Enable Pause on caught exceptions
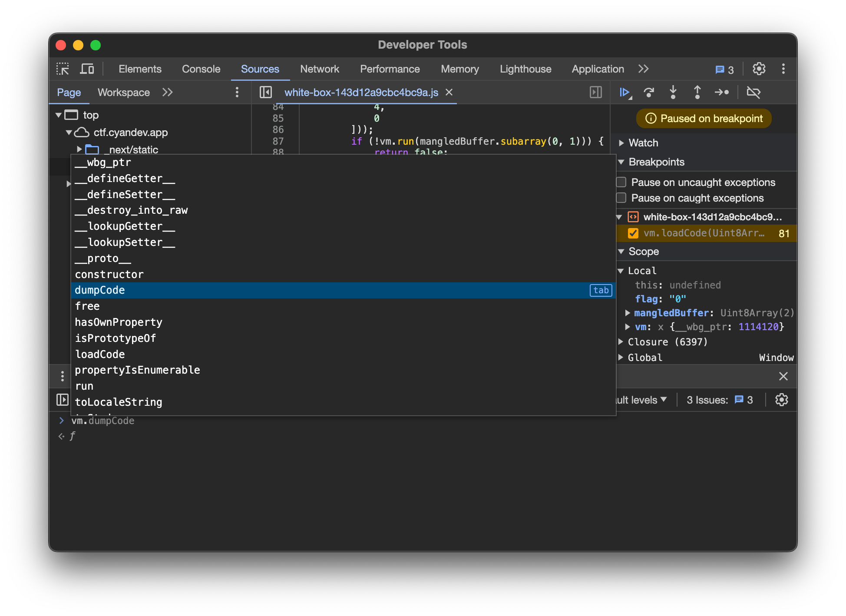The height and width of the screenshot is (616, 846). [621, 198]
